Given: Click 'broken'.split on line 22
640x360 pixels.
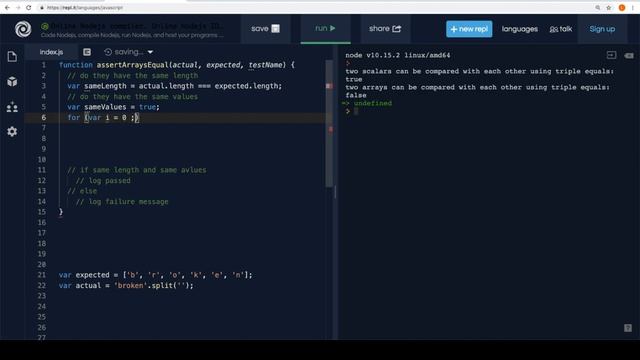Looking at the screenshot, I should 143,286.
